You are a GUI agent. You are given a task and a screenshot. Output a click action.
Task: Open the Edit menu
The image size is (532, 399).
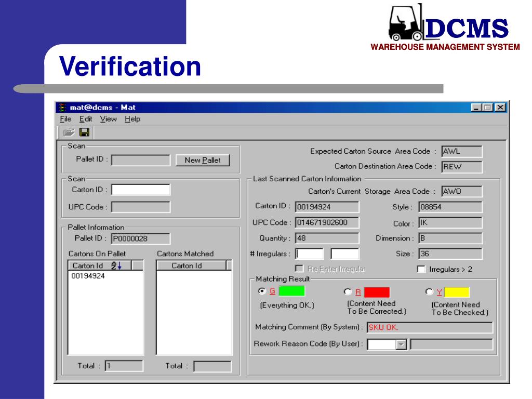click(x=86, y=119)
